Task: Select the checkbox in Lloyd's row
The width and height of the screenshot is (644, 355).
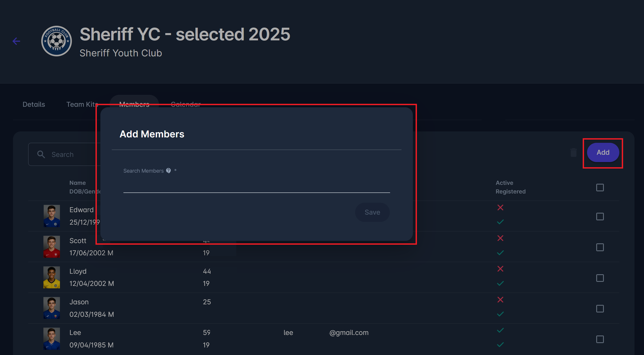Action: pos(600,278)
